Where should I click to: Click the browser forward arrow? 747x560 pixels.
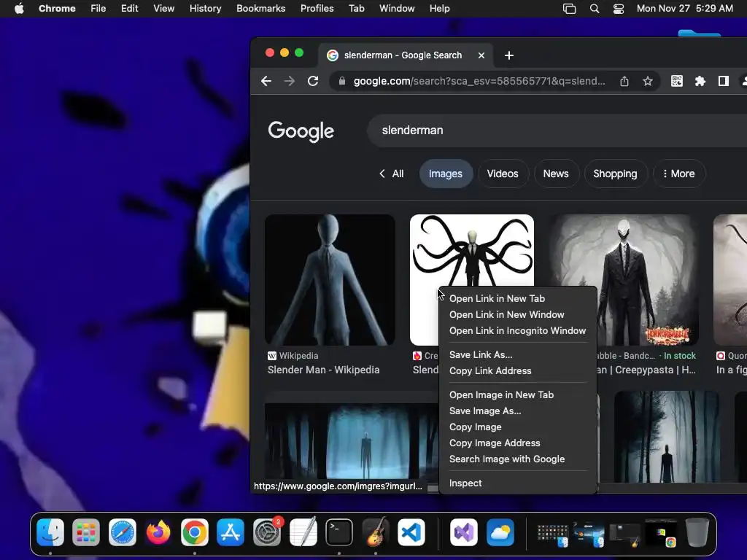click(289, 82)
